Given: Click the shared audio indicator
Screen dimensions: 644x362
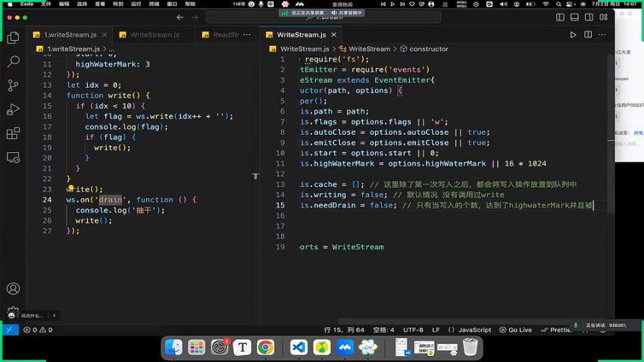Looking at the screenshot, I should pyautogui.click(x=347, y=13).
